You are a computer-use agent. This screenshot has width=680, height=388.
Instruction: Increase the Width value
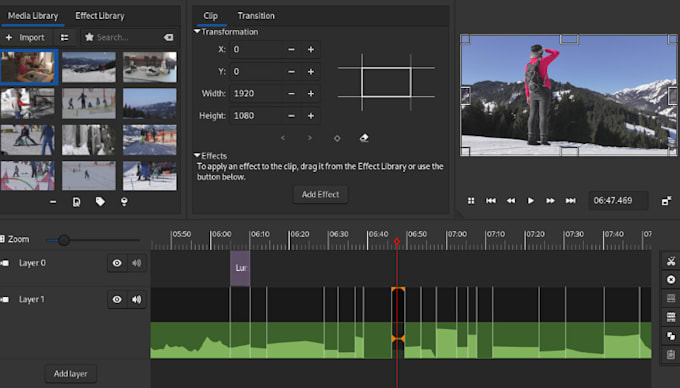click(x=311, y=94)
